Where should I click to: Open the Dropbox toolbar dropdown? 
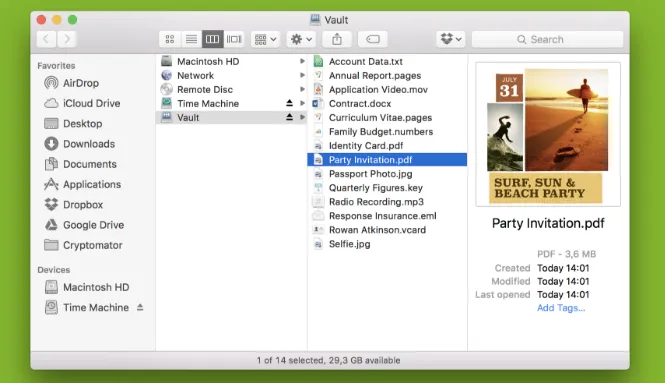tap(451, 39)
